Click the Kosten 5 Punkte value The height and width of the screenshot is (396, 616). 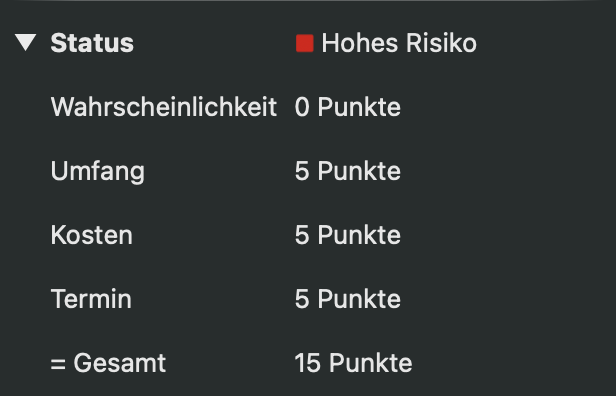pos(348,235)
